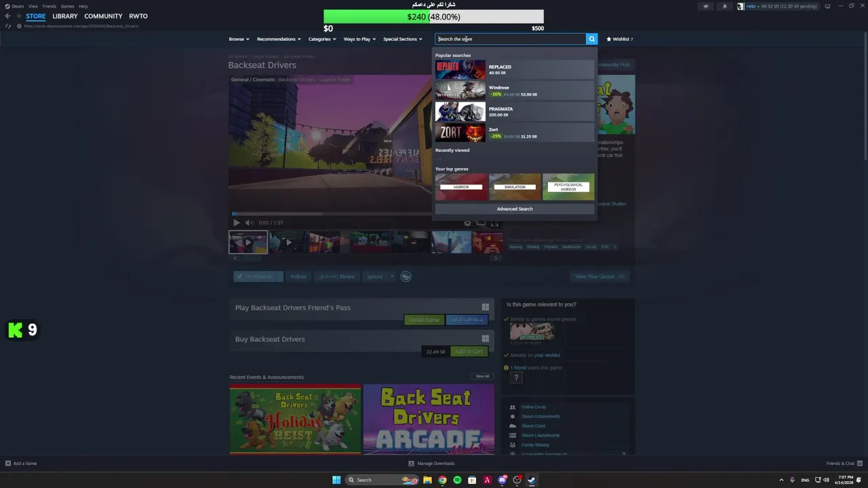Click the Install Game button
This screenshot has width=868, height=488.
[424, 320]
